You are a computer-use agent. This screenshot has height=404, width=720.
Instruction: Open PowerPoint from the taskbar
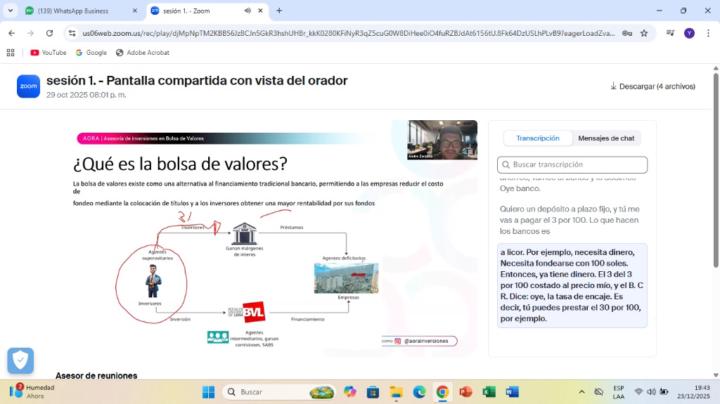pyautogui.click(x=466, y=392)
